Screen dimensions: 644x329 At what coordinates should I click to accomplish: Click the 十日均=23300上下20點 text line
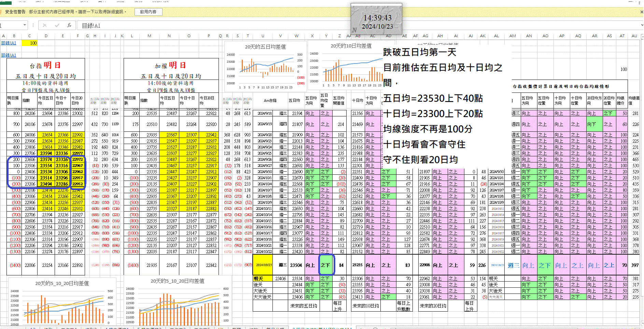(433, 114)
